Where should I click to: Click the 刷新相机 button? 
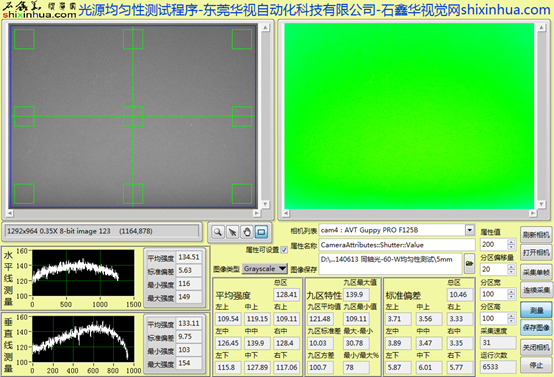click(536, 235)
